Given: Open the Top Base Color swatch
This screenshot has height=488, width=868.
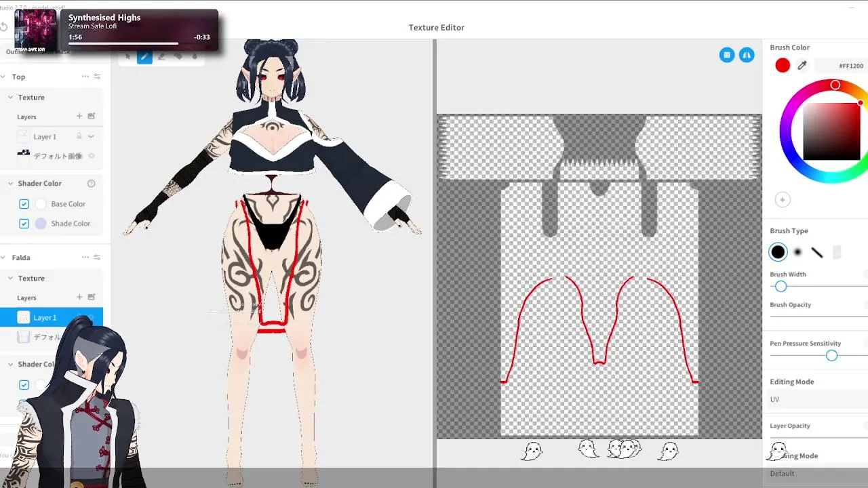Looking at the screenshot, I should (x=41, y=204).
